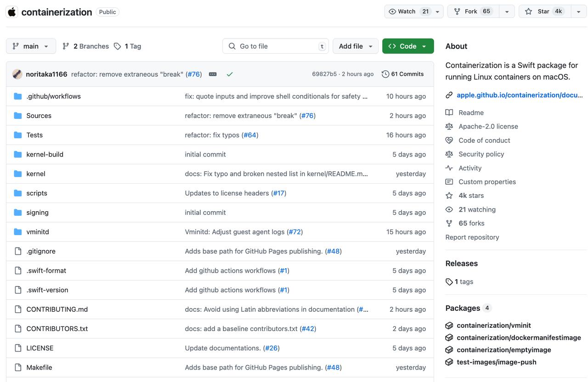Open the containerization/dockermanifestimage package
The image size is (588, 382).
coord(519,337)
